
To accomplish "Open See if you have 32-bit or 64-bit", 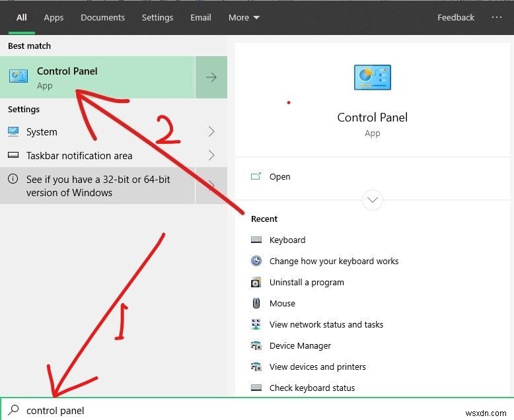I will [x=98, y=186].
